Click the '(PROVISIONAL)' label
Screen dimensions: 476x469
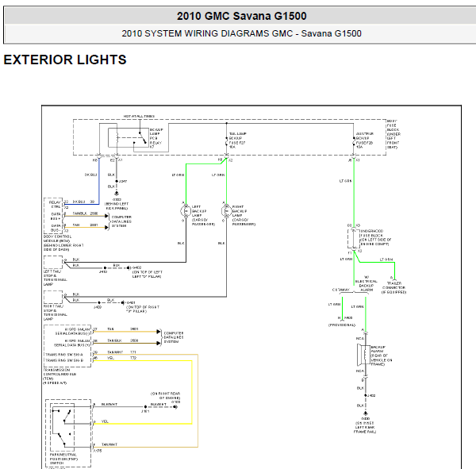[x=342, y=325]
